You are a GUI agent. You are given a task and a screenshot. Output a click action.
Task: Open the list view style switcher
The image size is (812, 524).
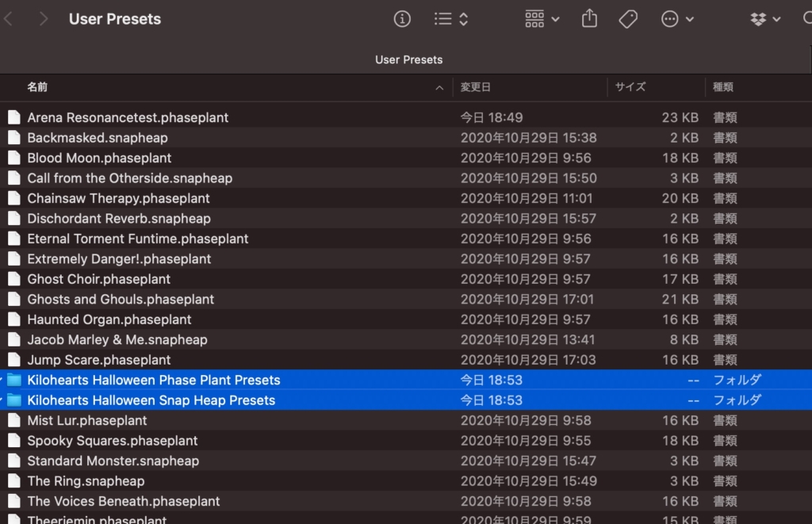451,19
